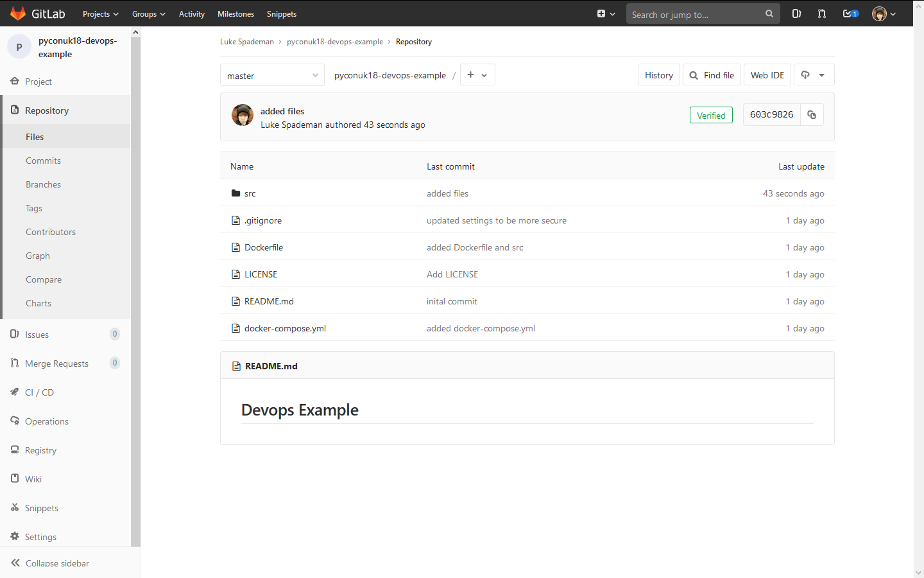Open Snippets in top navigation

pyautogui.click(x=282, y=13)
